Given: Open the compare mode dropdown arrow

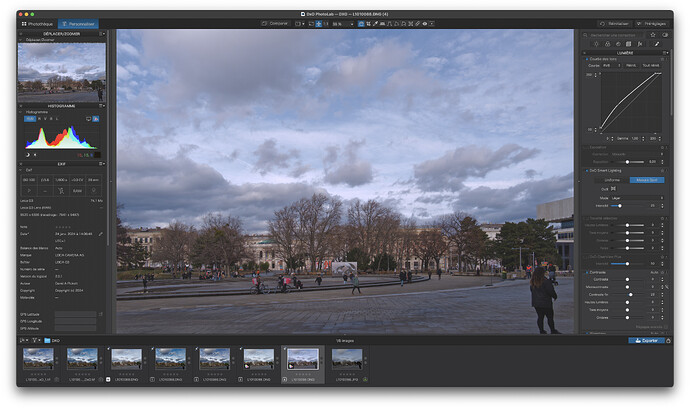Looking at the screenshot, I should click(304, 24).
